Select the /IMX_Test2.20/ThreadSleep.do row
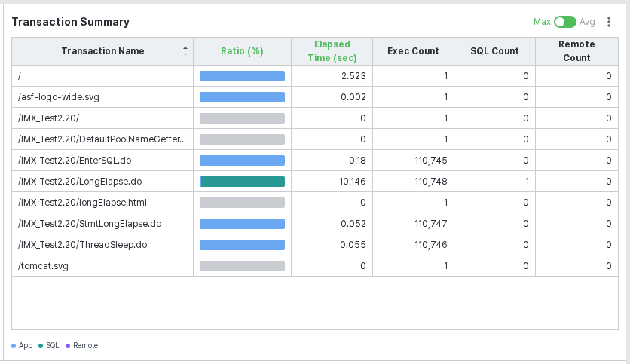Viewport: 630px width, 364px height. (x=314, y=245)
